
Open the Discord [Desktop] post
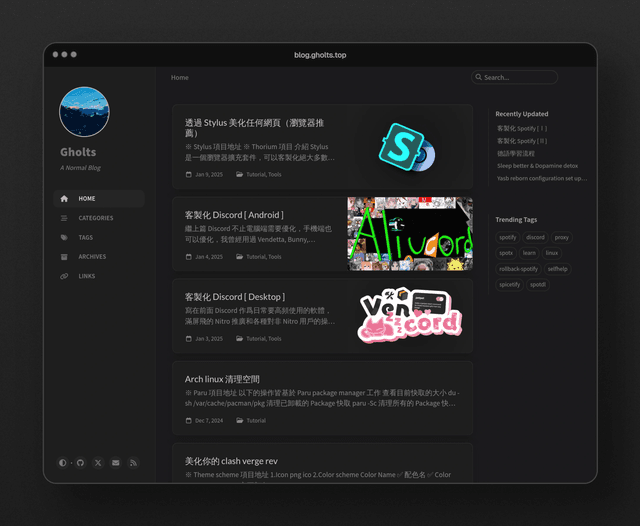(235, 297)
